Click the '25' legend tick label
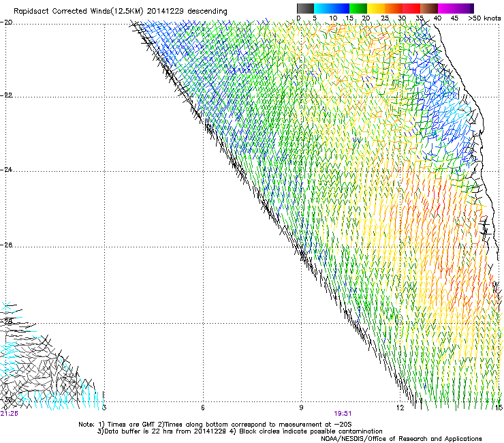 385,18
